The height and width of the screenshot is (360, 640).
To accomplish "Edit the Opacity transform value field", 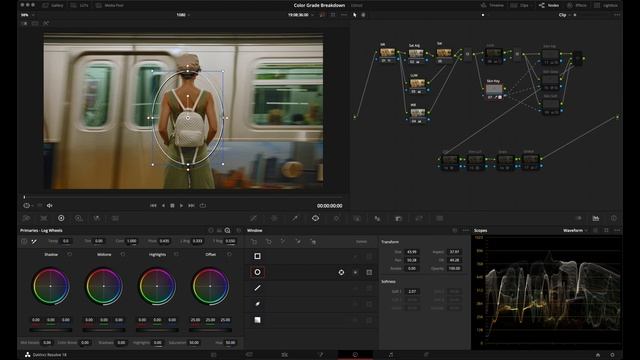I will click(454, 269).
